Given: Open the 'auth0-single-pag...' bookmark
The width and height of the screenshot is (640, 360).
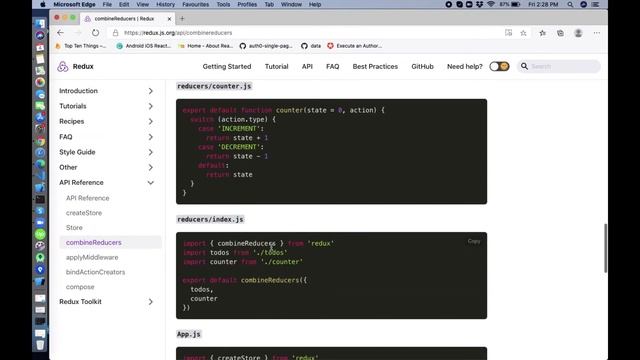Looking at the screenshot, I should pos(266,46).
